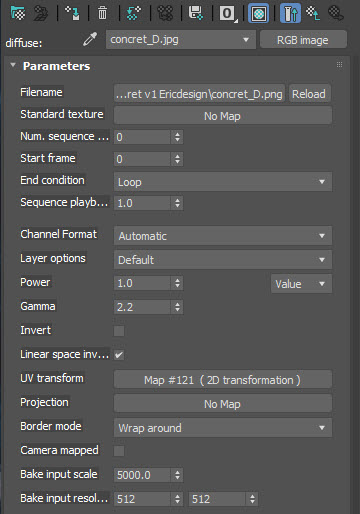360x514 pixels.
Task: Click Assign Material to Selection icon
Action: [x=72, y=13]
